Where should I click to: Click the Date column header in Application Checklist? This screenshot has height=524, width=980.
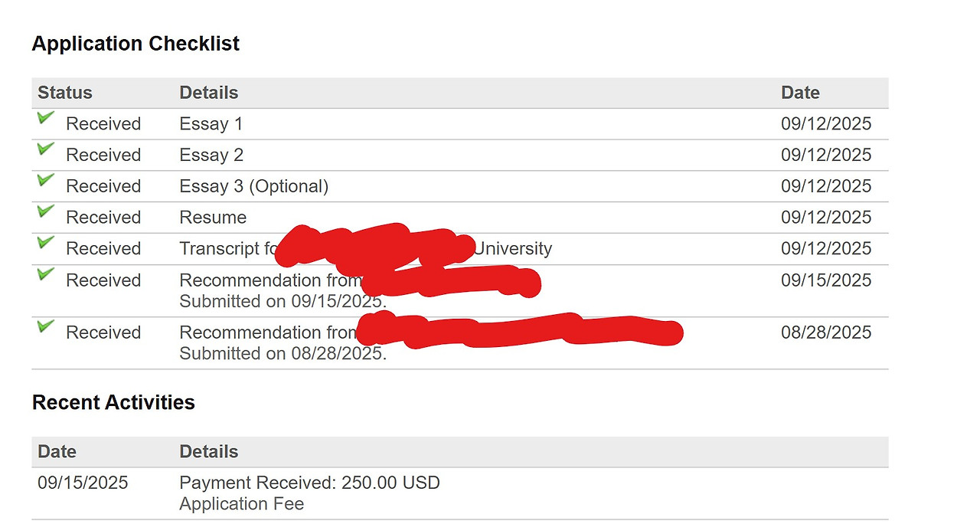(x=800, y=93)
